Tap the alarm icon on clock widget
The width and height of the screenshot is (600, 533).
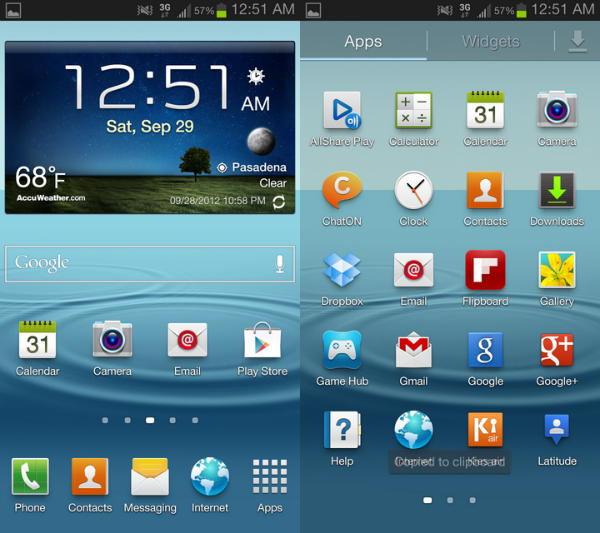point(256,76)
